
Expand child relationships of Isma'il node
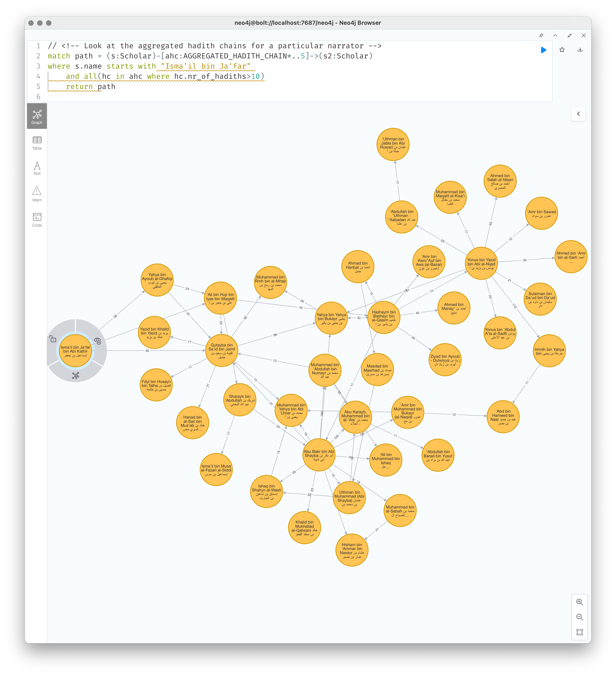76,376
